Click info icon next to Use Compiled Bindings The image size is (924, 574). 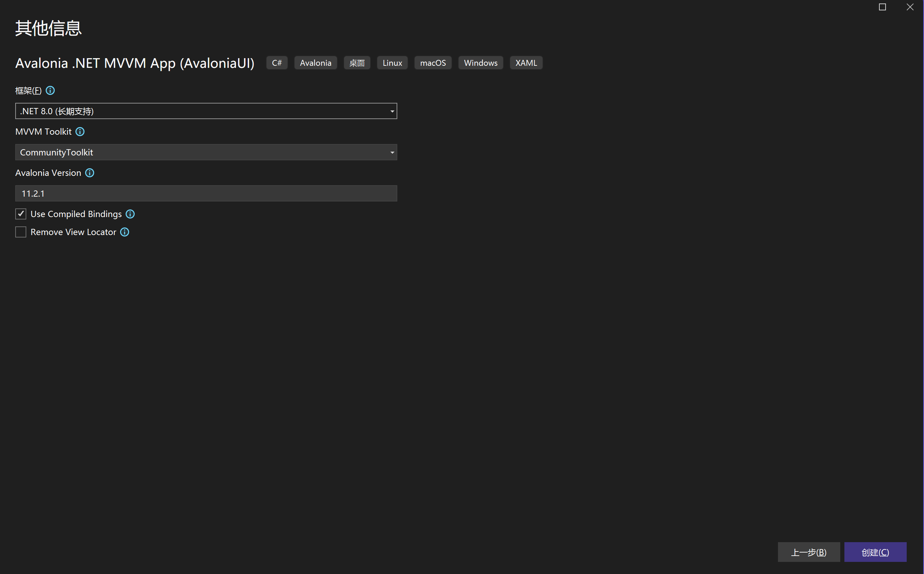click(x=130, y=214)
